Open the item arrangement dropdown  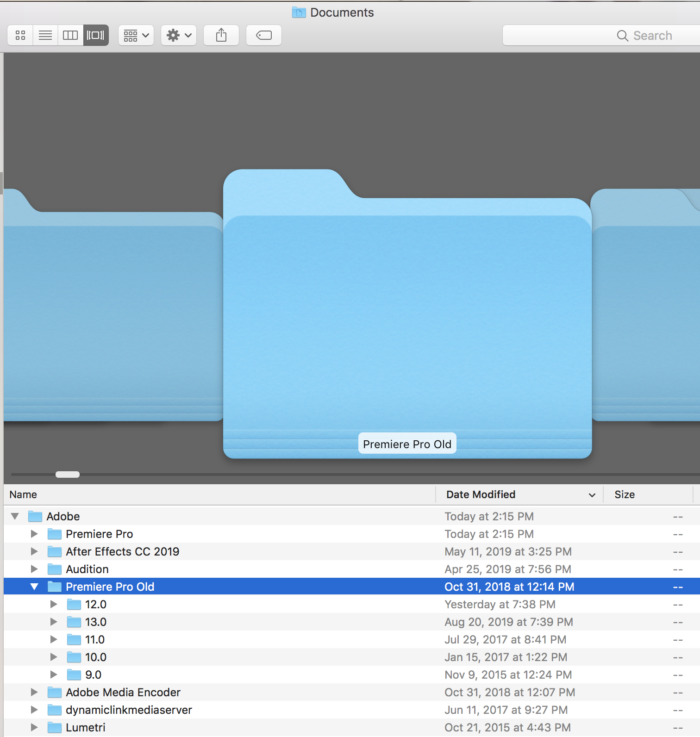click(x=136, y=35)
